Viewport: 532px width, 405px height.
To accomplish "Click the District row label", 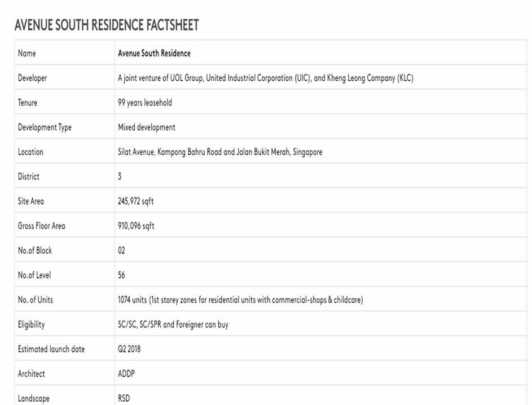I will [28, 176].
